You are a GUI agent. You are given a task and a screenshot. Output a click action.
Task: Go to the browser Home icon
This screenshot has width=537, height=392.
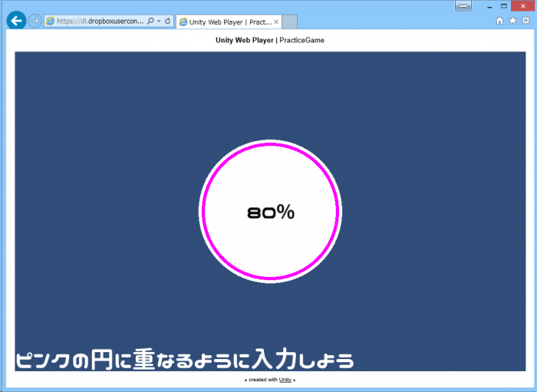pos(499,21)
